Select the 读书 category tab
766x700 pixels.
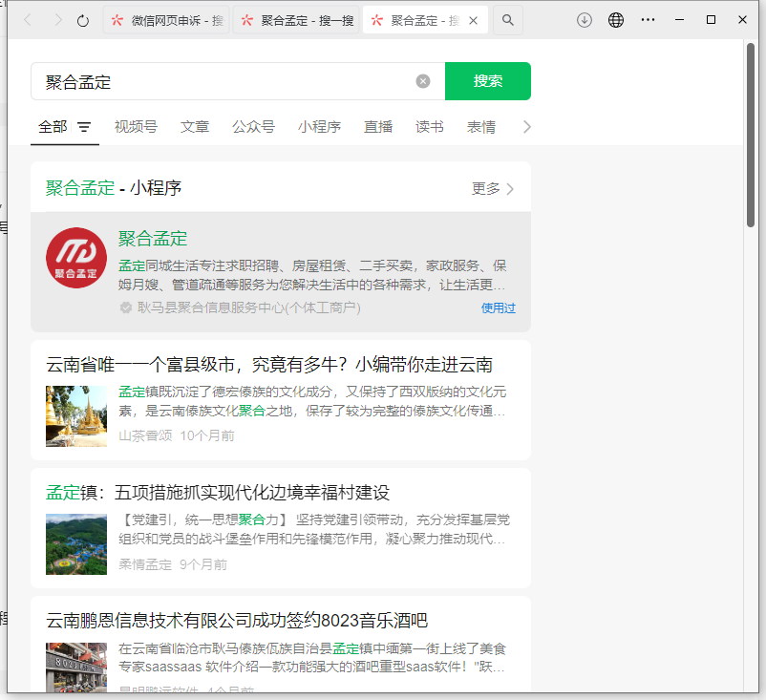[430, 127]
